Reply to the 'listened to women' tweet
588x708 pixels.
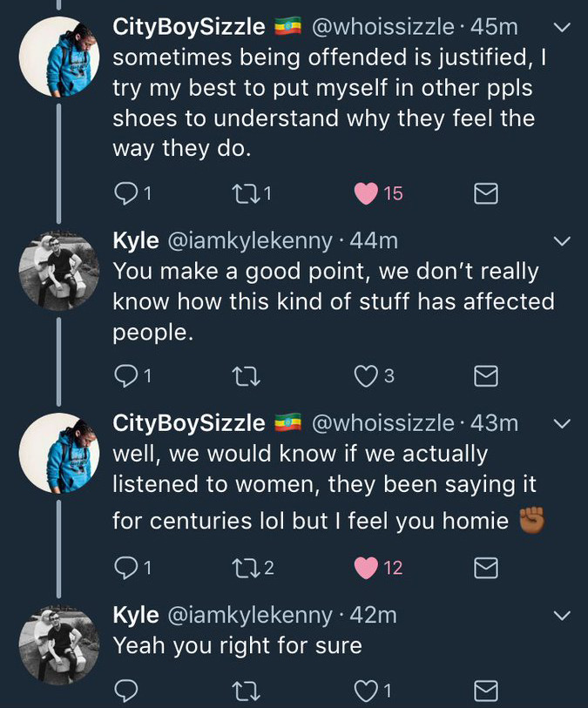point(127,567)
